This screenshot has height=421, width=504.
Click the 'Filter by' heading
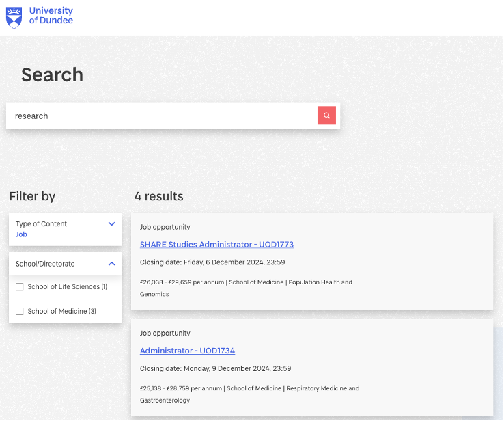click(x=32, y=196)
